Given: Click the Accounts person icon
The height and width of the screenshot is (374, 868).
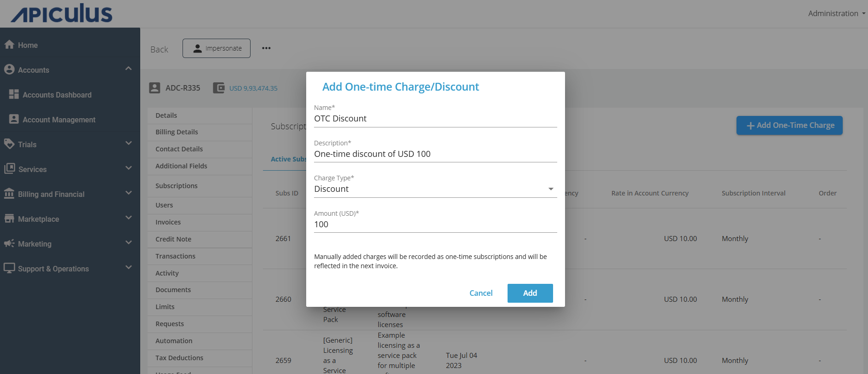Looking at the screenshot, I should [9, 69].
